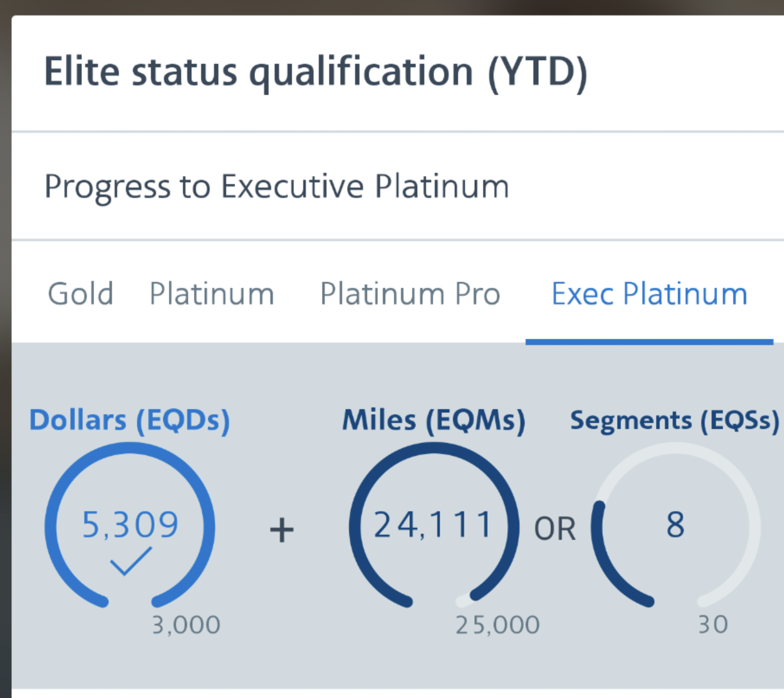Click the Segments (EQSs) label
The image size is (784, 698).
click(x=675, y=421)
